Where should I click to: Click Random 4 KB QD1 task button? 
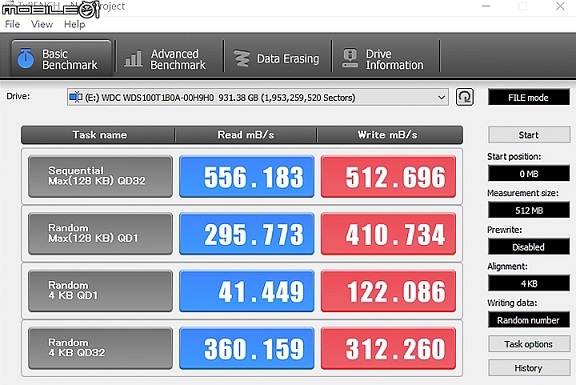coord(100,291)
